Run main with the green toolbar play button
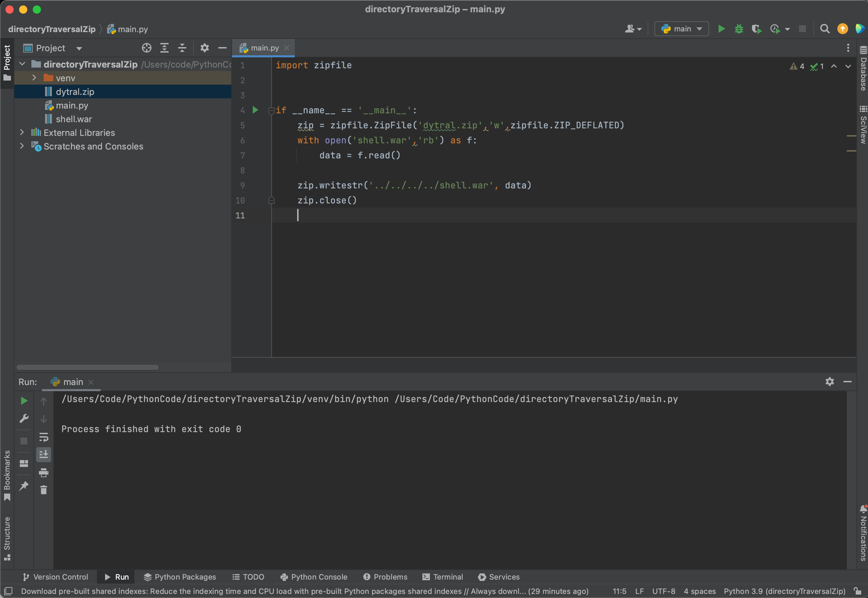The height and width of the screenshot is (598, 868). pos(721,29)
